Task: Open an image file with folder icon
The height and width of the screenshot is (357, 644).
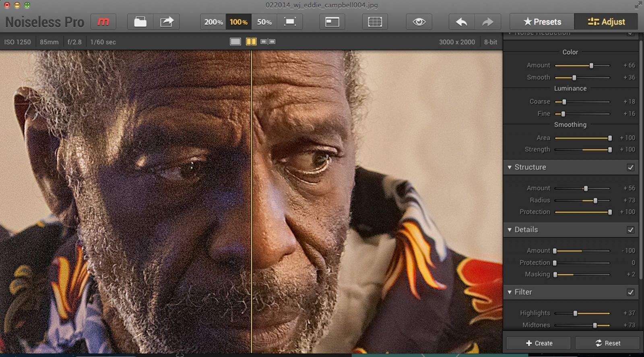Action: (x=140, y=22)
